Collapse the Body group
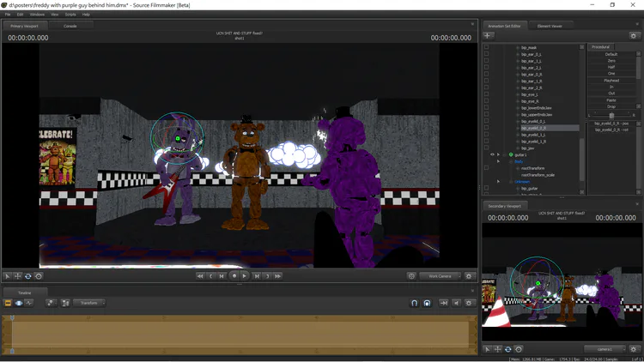Viewport: 644px width, 362px height. [499, 161]
